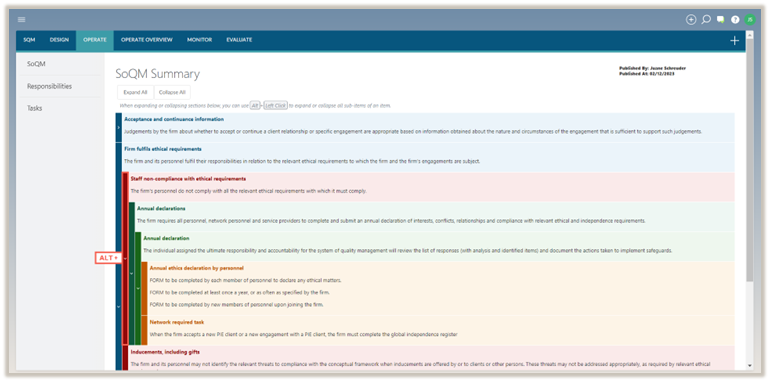Viewport: 770px width, 382px height.
Task: Select the OPERATE tab
Action: [95, 40]
